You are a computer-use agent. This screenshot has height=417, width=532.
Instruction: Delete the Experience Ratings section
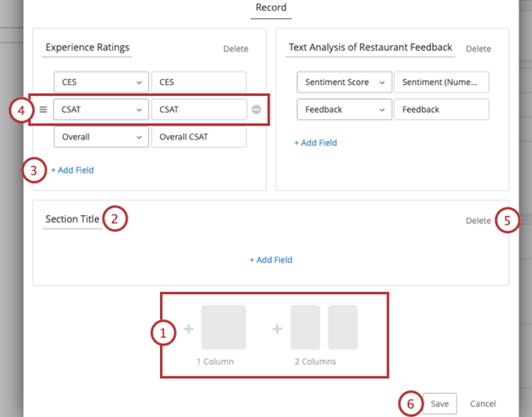click(235, 49)
